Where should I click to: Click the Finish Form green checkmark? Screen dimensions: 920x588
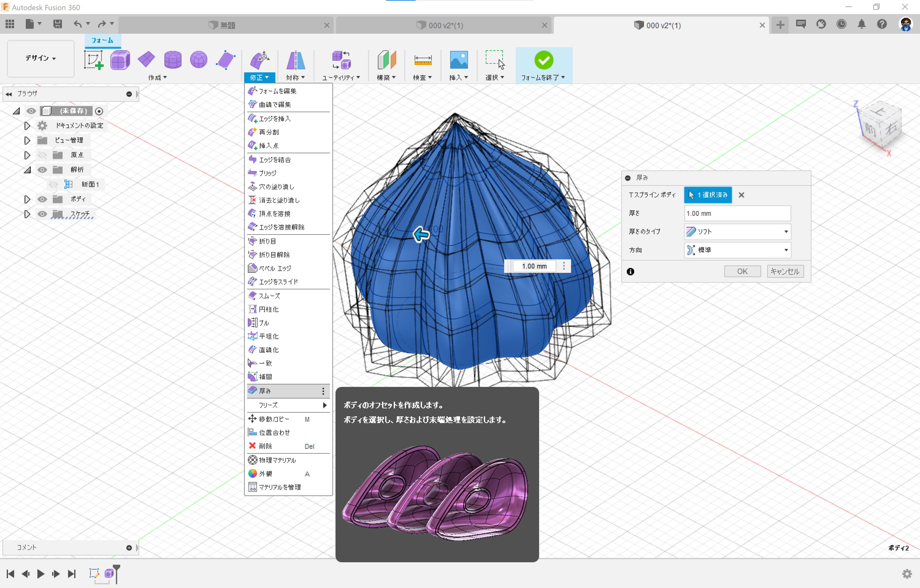pos(544,60)
